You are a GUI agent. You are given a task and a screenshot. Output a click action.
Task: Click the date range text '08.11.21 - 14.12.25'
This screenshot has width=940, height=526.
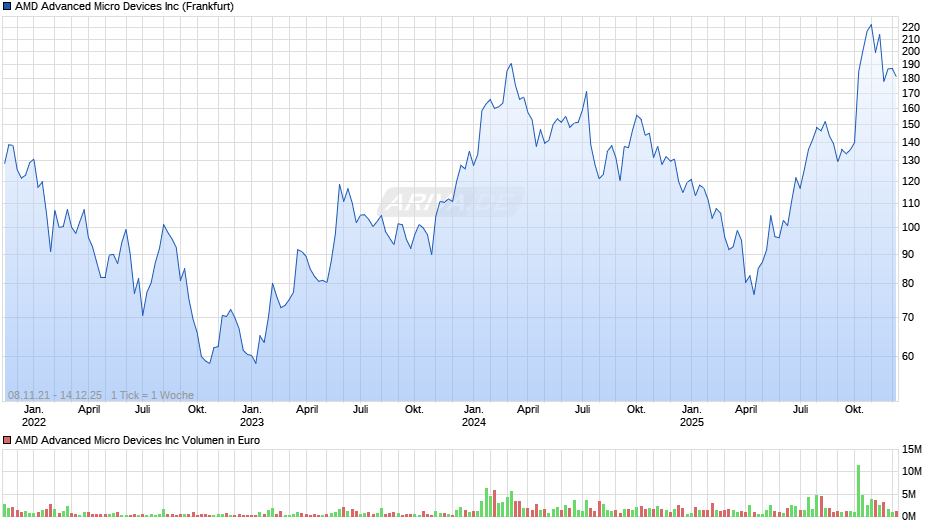[x=55, y=395]
